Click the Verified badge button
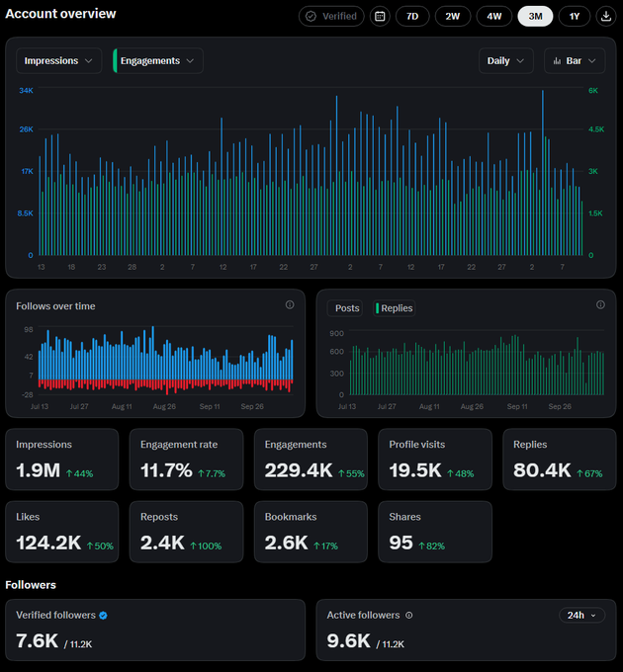 click(331, 16)
